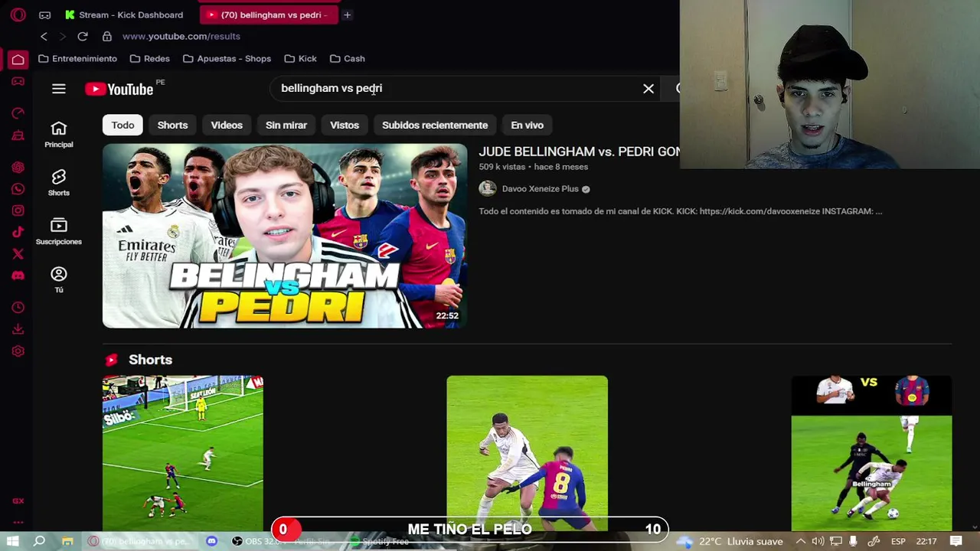Open the YouTube hamburger guide menu

[59, 89]
